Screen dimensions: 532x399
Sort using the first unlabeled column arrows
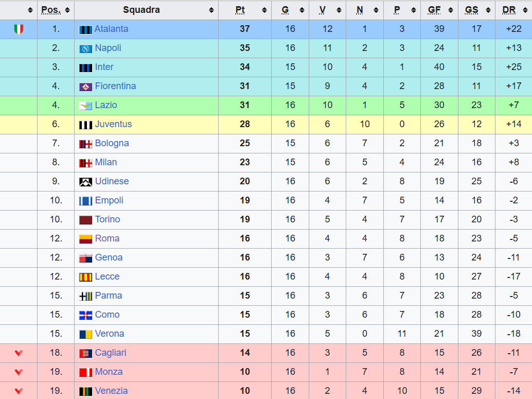click(x=30, y=10)
